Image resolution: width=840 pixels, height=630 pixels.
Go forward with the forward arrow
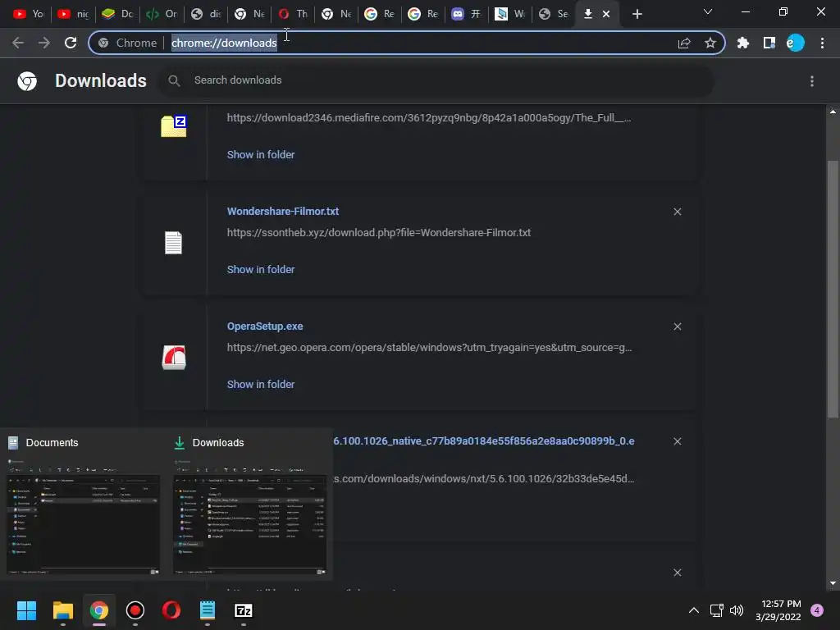click(x=44, y=43)
